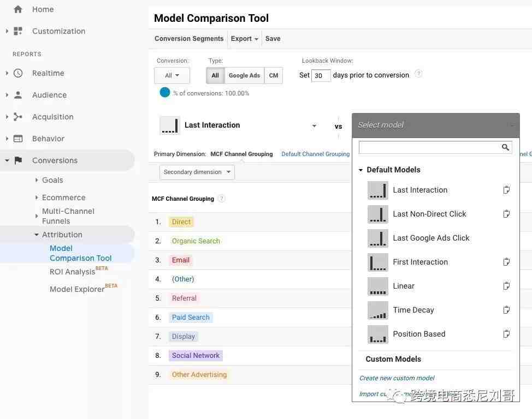Open Conversion Segments menu

coord(189,39)
